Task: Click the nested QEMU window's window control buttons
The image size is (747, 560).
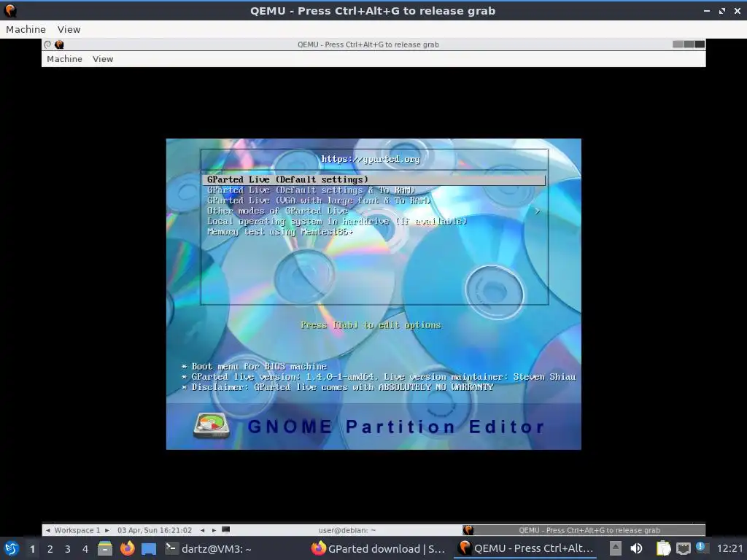Action: pyautogui.click(x=689, y=44)
